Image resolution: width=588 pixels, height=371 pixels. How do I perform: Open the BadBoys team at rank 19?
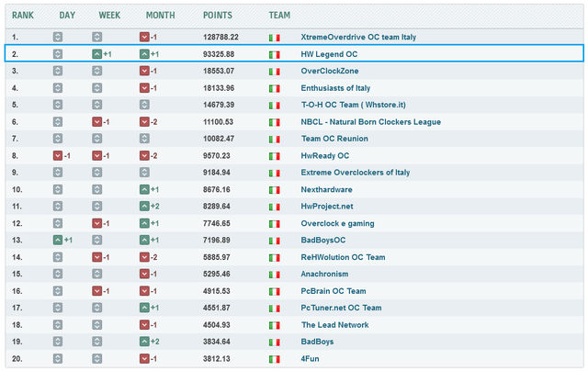(x=317, y=342)
